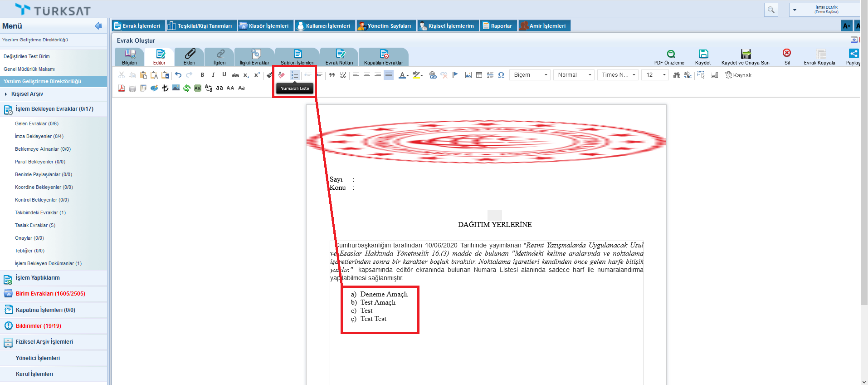Click the blockquote quotation marks icon
The image size is (868, 385).
332,75
